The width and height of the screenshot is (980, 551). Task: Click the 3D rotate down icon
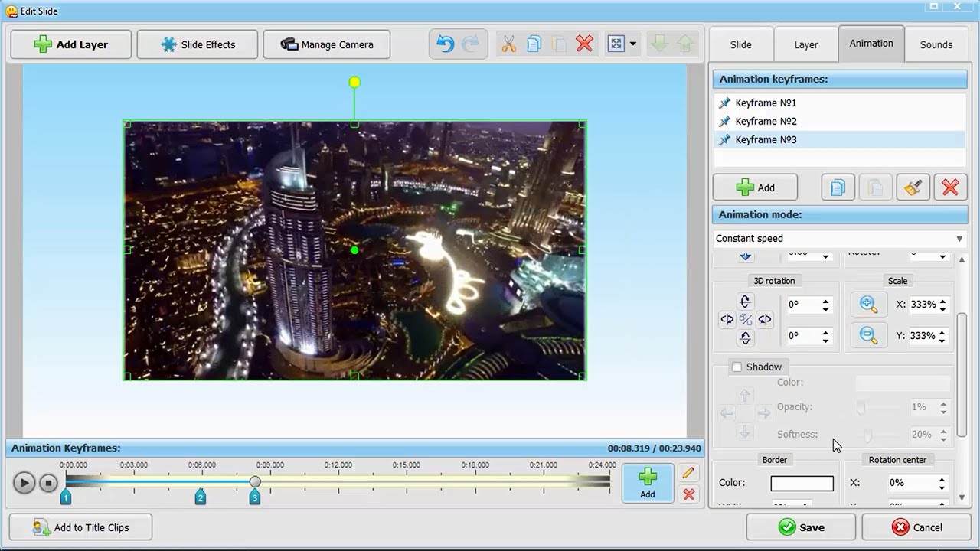pyautogui.click(x=745, y=338)
